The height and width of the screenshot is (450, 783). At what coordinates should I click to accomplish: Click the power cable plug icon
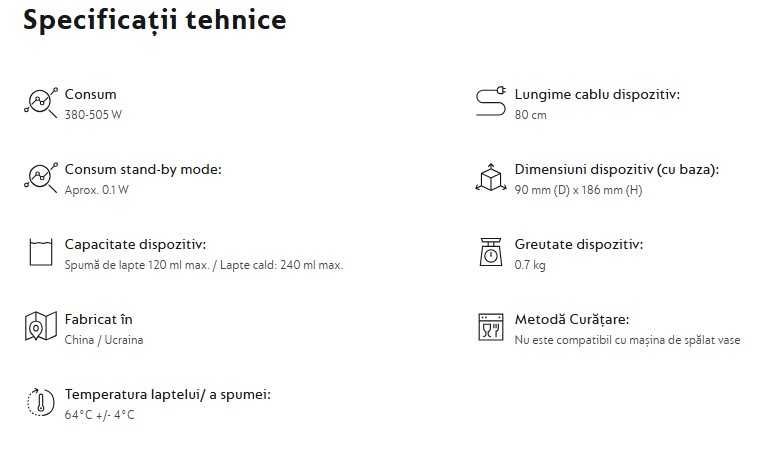point(490,101)
